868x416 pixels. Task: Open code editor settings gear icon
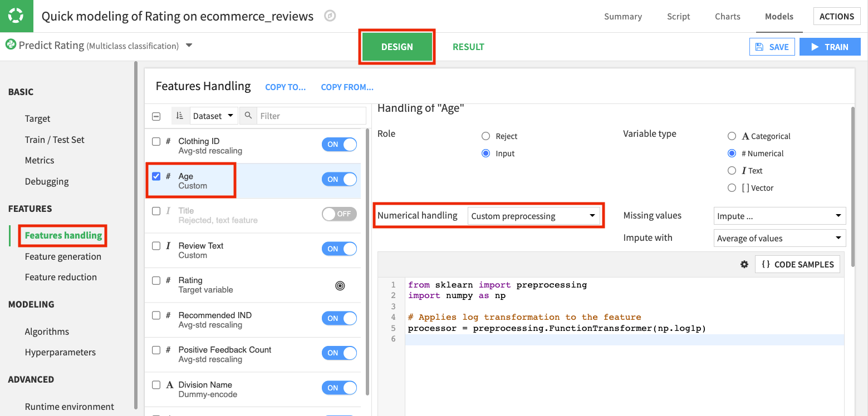pos(744,264)
